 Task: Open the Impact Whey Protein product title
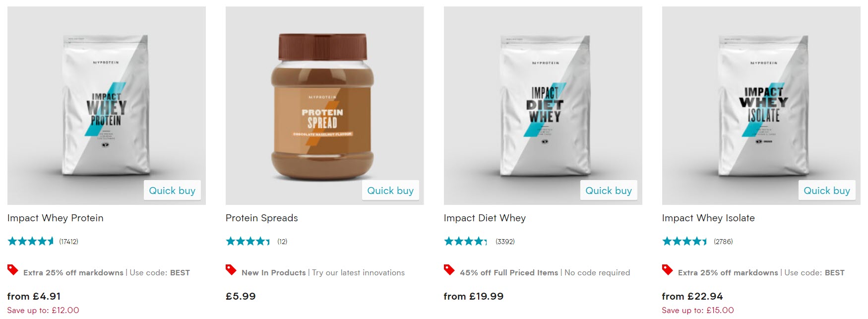pyautogui.click(x=56, y=218)
